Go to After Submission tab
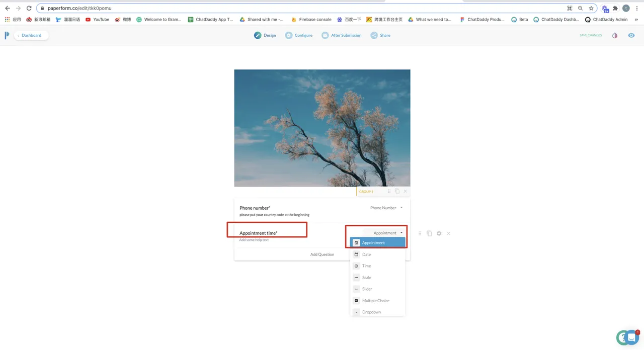 (x=342, y=35)
